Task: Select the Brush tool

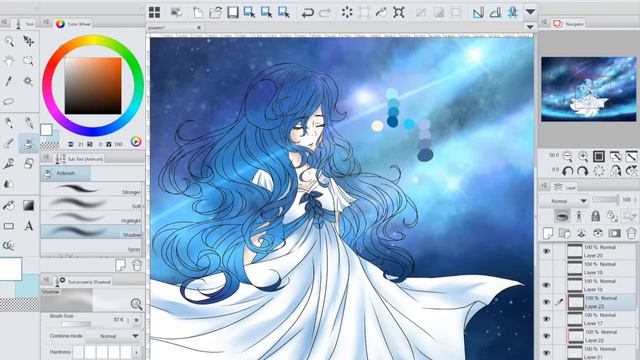Action: point(9,143)
